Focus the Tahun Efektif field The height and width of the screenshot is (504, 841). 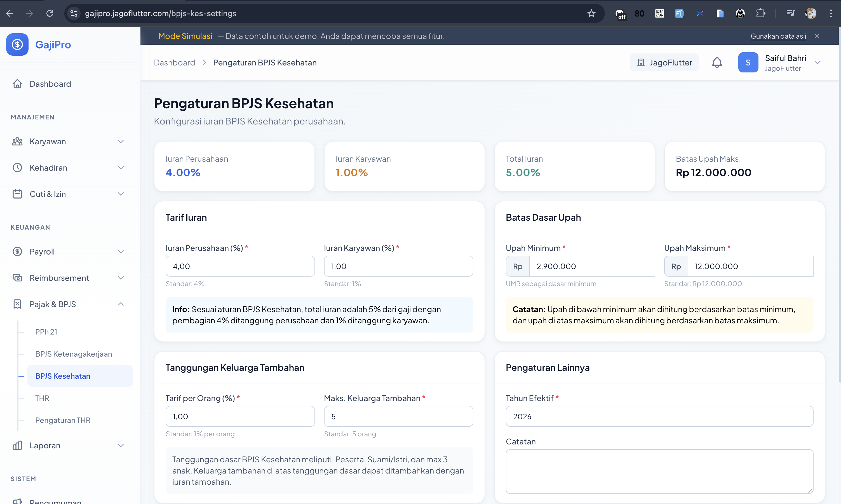point(659,416)
